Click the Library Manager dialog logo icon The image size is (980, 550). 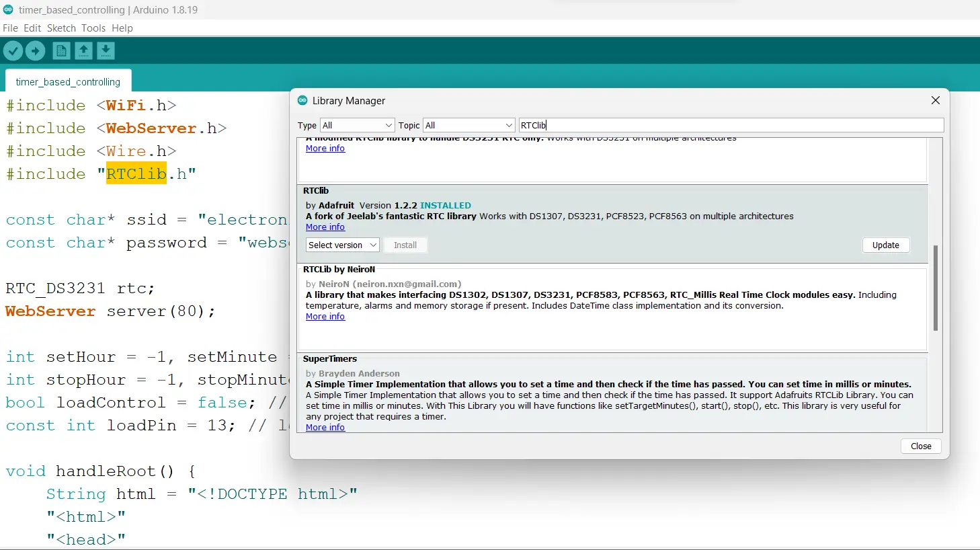pyautogui.click(x=302, y=100)
